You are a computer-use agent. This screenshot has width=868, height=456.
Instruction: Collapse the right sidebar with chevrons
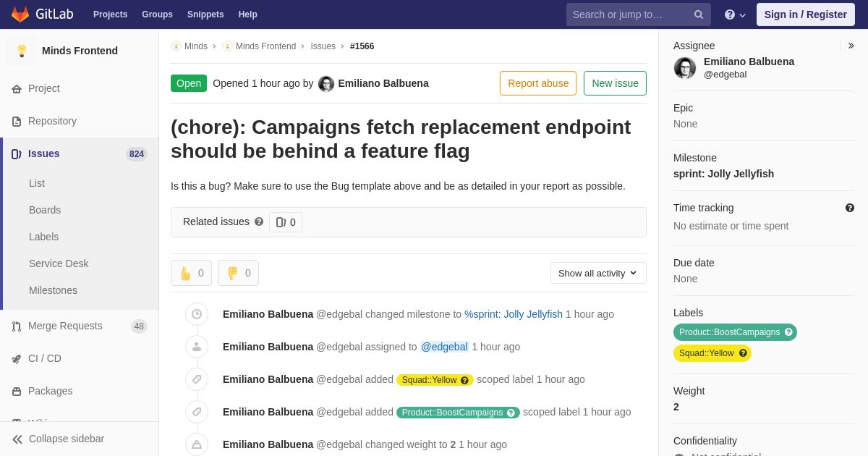[x=851, y=46]
